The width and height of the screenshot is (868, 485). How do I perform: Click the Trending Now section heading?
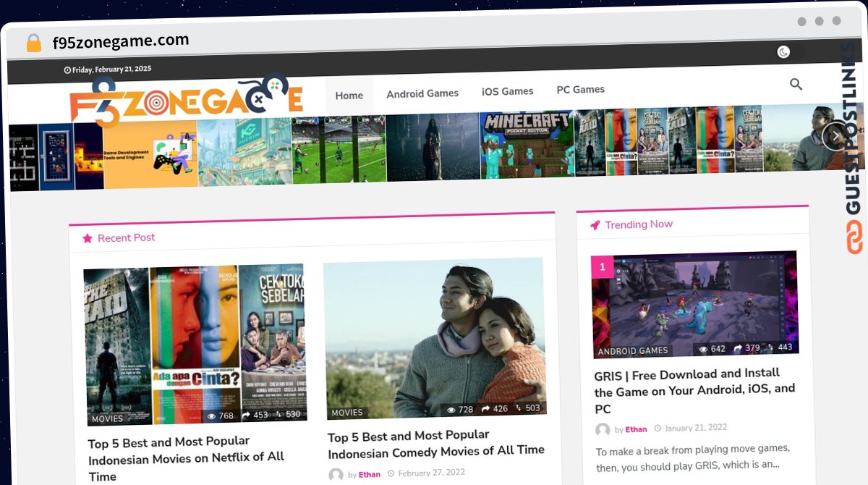coord(639,225)
